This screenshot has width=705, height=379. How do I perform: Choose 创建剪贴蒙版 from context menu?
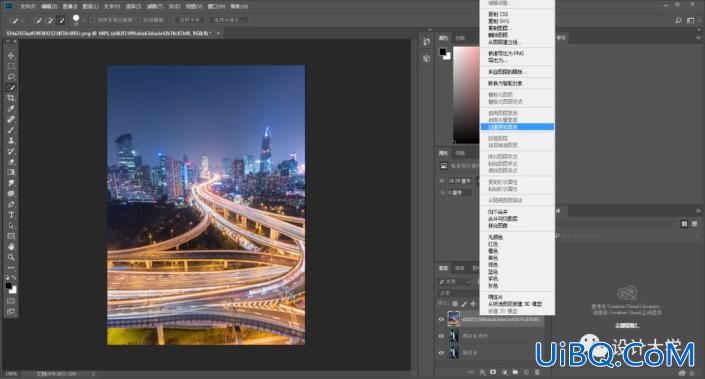pyautogui.click(x=517, y=127)
